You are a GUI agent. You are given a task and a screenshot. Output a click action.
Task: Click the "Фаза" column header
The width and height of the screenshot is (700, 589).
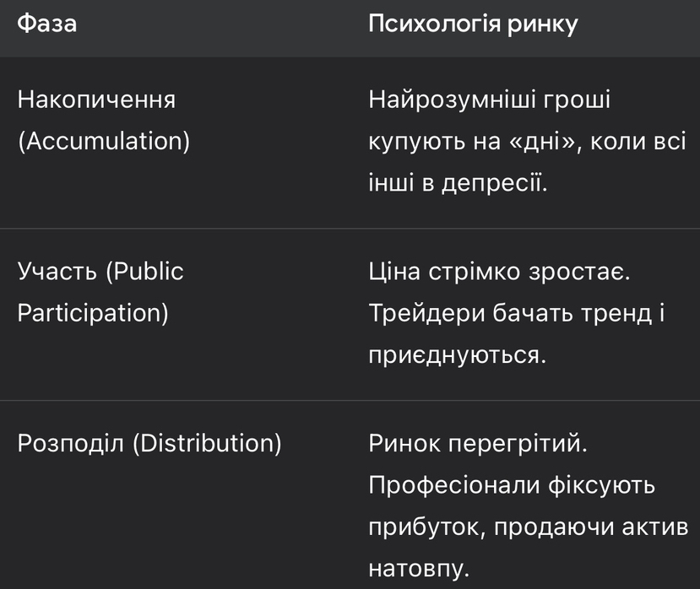click(47, 24)
